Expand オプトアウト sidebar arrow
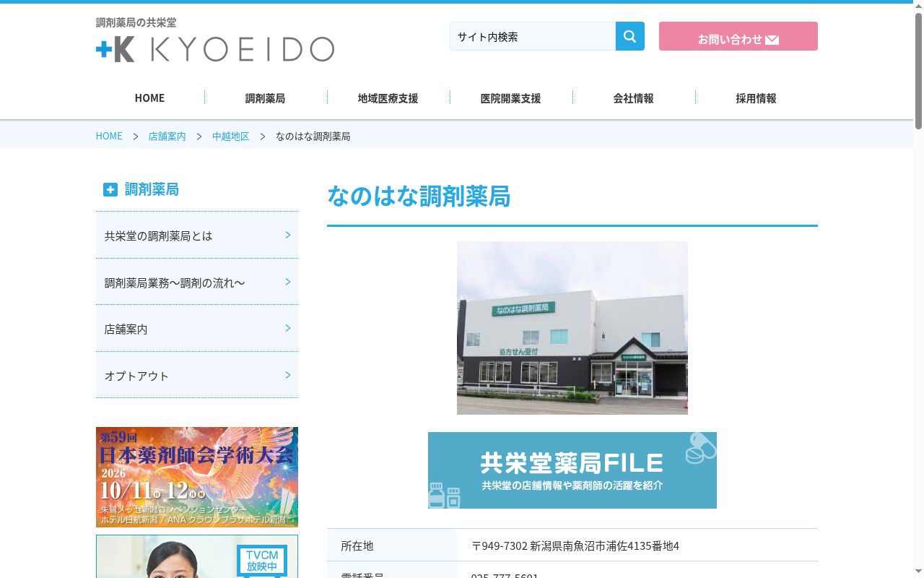Screen dimensions: 924x578 pos(288,375)
